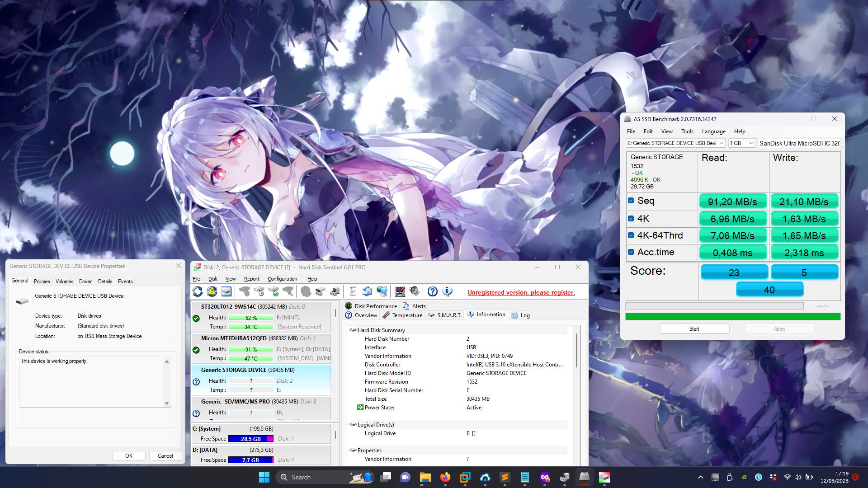
Task: Open the drive selection dropdown in AS SSD
Action: coord(676,143)
